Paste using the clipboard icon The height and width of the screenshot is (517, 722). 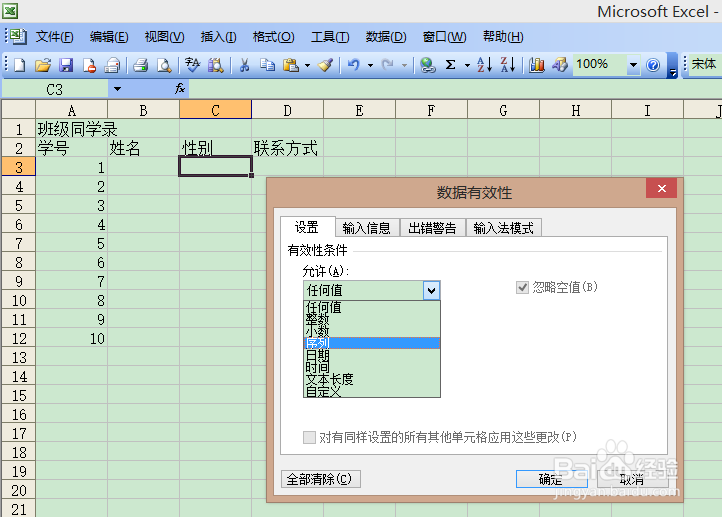(x=291, y=65)
